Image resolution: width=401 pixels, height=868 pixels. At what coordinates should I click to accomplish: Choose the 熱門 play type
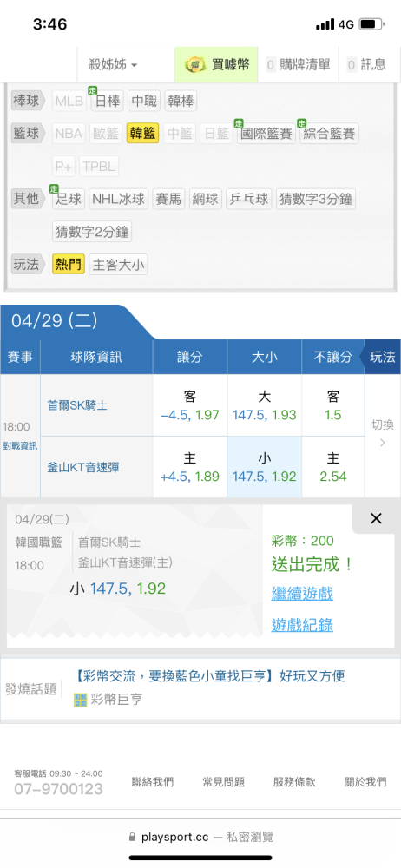pyautogui.click(x=69, y=264)
